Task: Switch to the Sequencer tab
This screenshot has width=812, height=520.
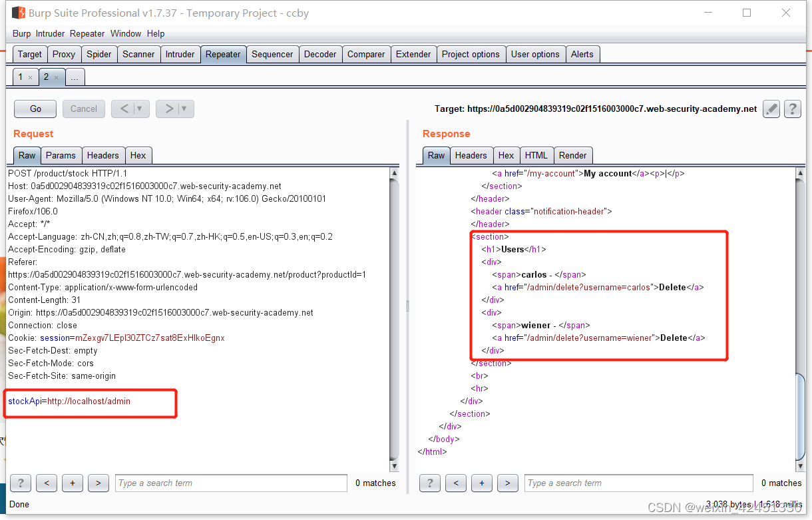Action: (272, 54)
